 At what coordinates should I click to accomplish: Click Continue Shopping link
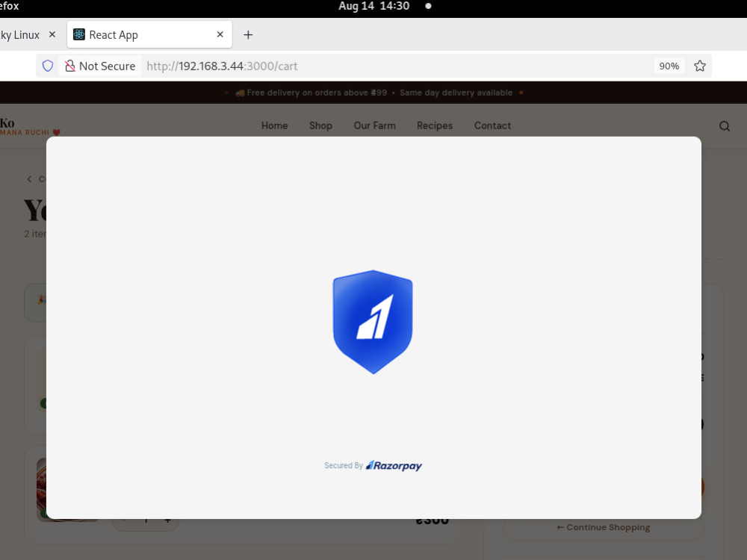point(603,527)
